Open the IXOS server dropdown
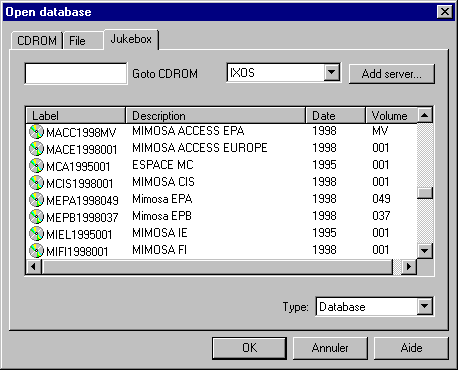458x370 pixels. click(x=331, y=72)
